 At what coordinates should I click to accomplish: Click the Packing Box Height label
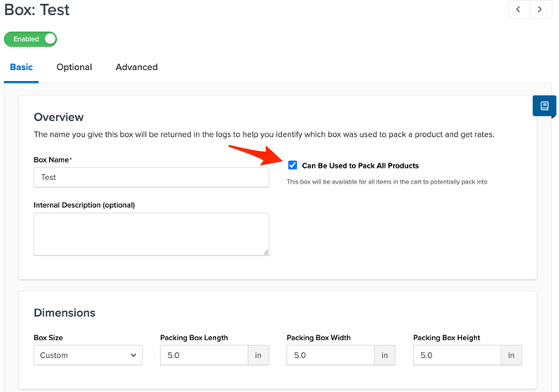click(446, 338)
